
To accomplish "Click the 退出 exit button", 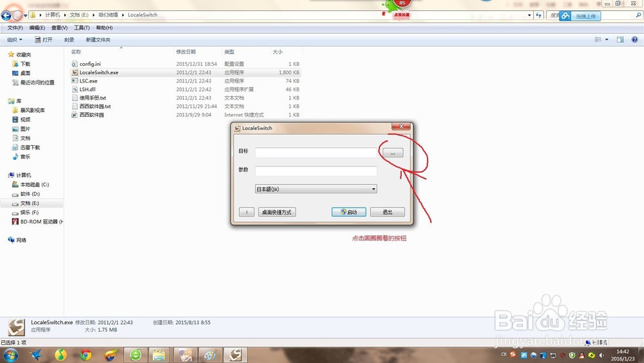I will 387,212.
